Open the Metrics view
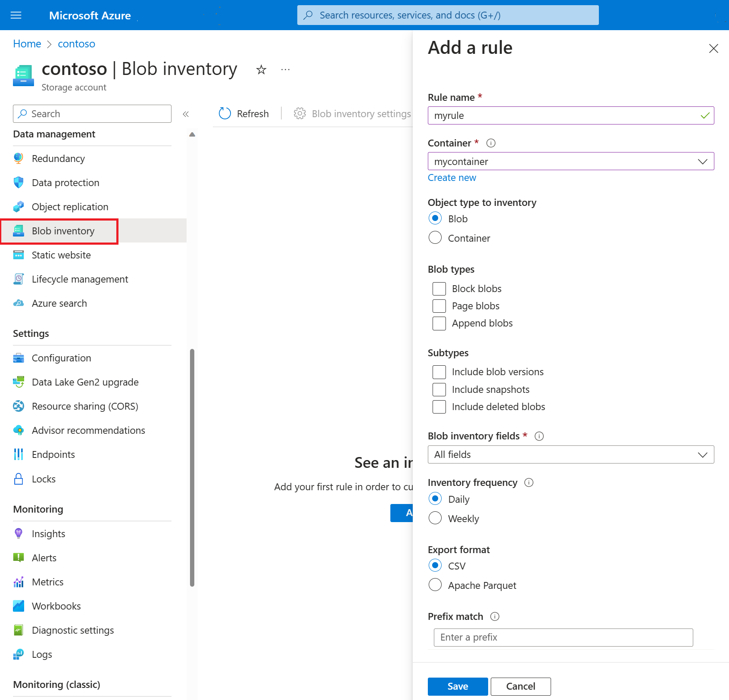 47,582
